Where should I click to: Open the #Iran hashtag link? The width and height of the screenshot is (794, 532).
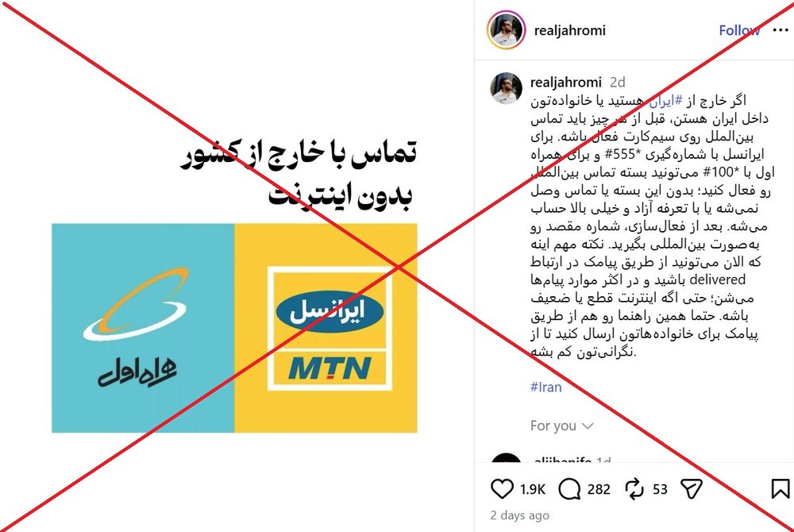[546, 387]
